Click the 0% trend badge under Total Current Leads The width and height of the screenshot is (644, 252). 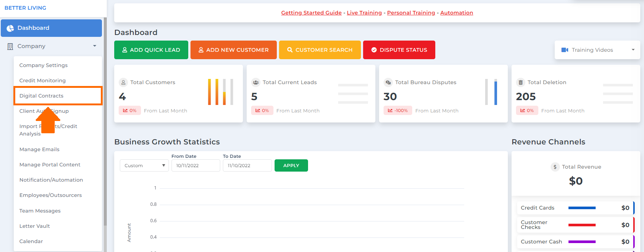tap(262, 111)
